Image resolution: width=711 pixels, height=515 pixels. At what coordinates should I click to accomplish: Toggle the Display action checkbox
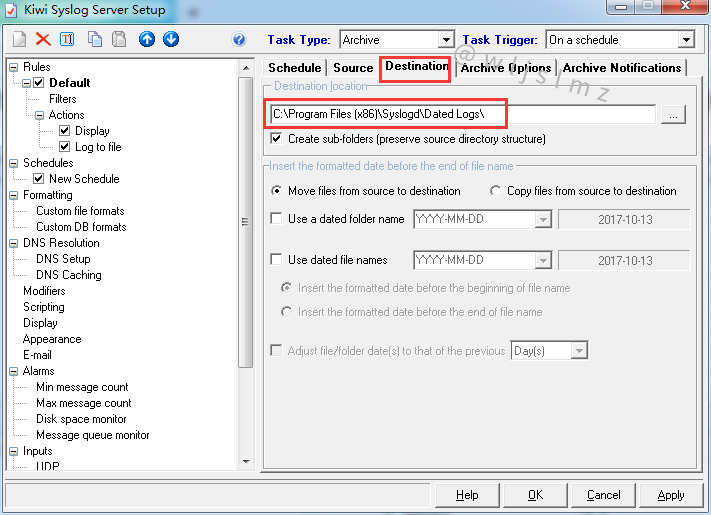(65, 131)
